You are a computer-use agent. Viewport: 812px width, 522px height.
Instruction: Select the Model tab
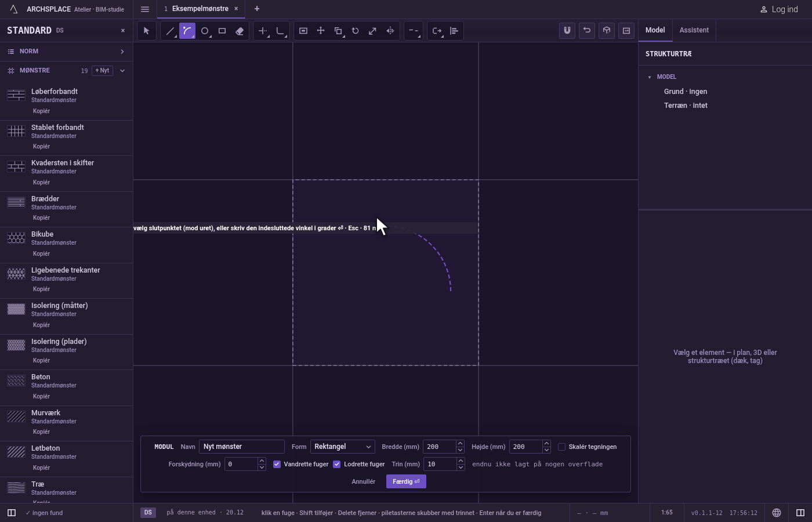pos(655,30)
